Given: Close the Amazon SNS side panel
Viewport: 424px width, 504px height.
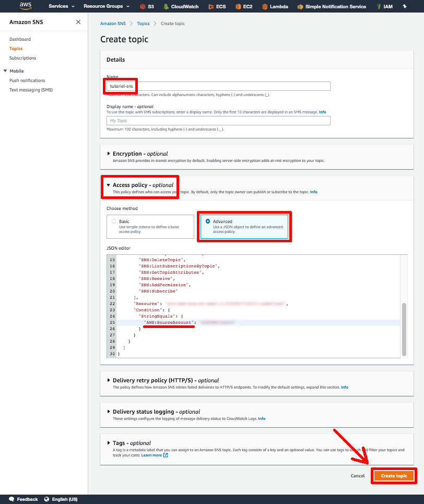Looking at the screenshot, I should [x=78, y=22].
